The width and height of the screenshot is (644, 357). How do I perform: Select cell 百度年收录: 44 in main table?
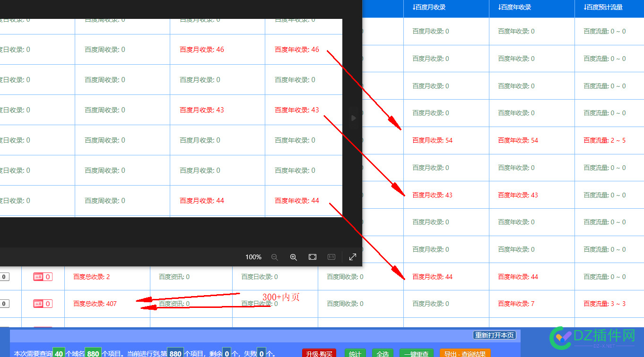[518, 277]
